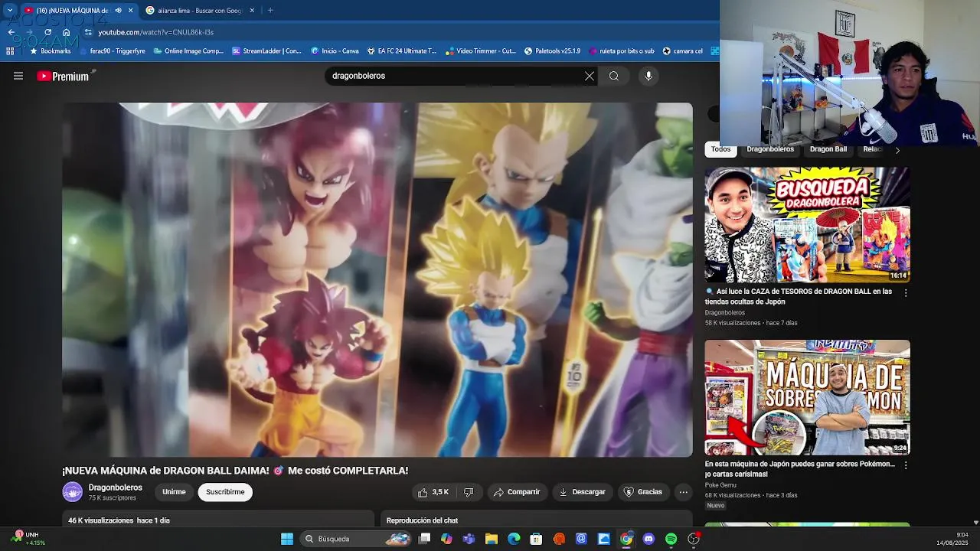
Task: Select the Dragonboleros filter chip
Action: point(770,150)
